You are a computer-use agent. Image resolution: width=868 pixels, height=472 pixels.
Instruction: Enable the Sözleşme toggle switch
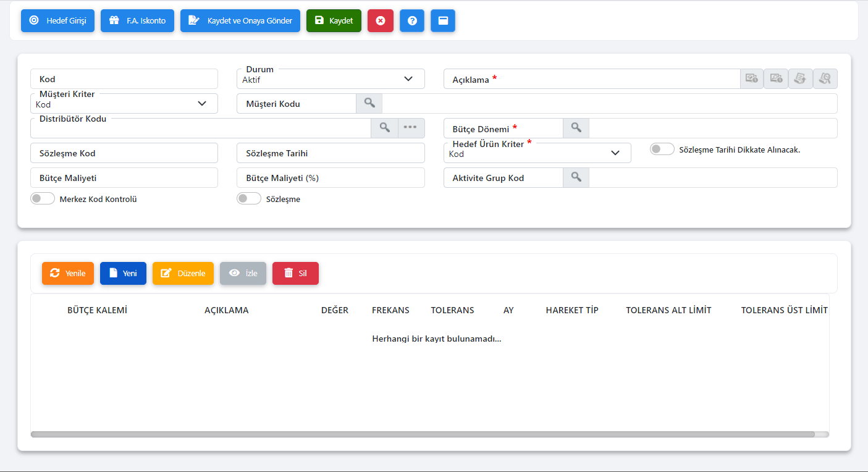[249, 199]
